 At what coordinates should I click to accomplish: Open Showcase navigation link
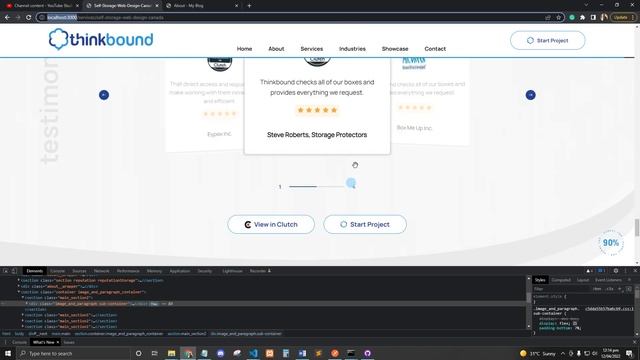pyautogui.click(x=395, y=49)
